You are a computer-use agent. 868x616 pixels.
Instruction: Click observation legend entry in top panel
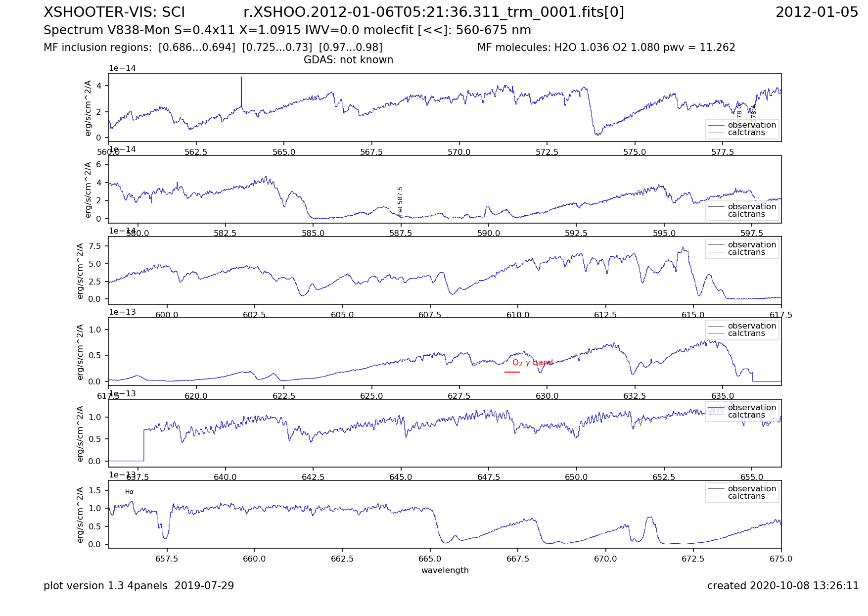[751, 125]
